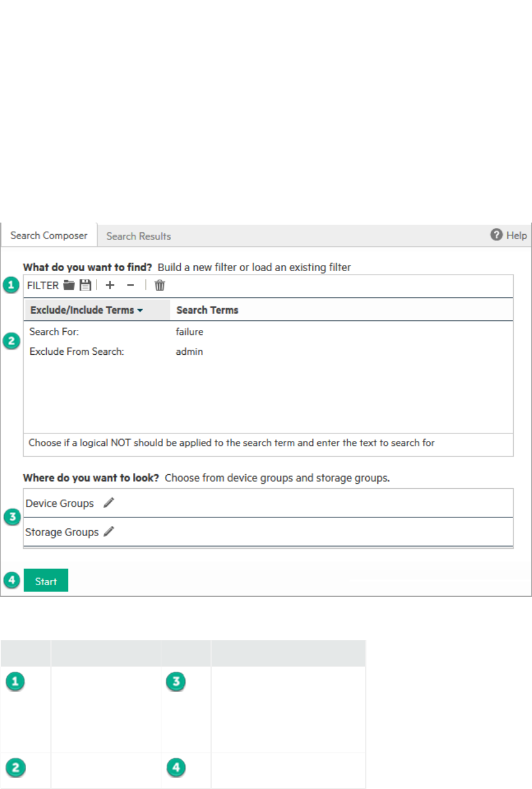Click the Device Groups row label
Viewport: 532px width, 789px height.
(59, 503)
